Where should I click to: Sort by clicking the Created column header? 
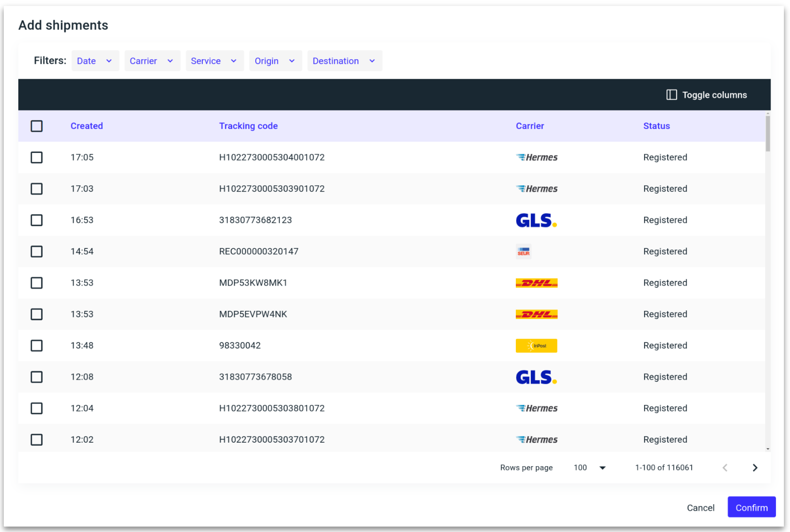click(x=87, y=126)
